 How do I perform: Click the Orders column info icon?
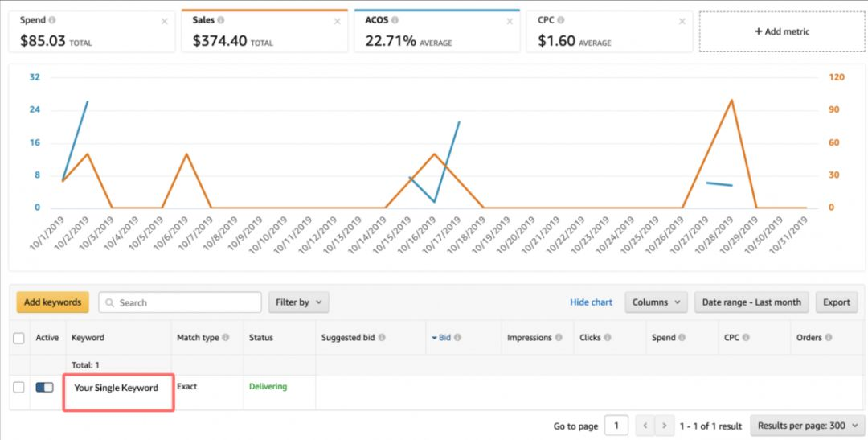click(828, 338)
